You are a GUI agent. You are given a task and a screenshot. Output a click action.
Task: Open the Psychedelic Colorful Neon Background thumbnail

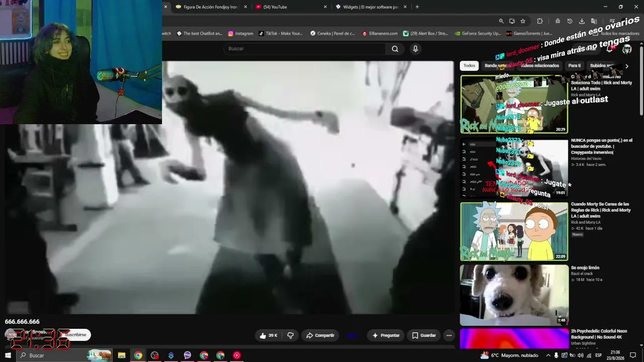(514, 338)
